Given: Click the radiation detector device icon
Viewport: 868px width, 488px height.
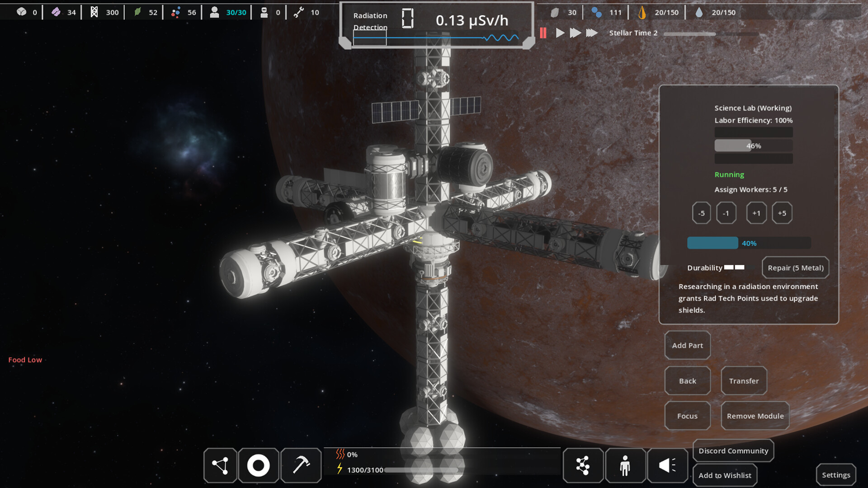Looking at the screenshot, I should pos(407,19).
